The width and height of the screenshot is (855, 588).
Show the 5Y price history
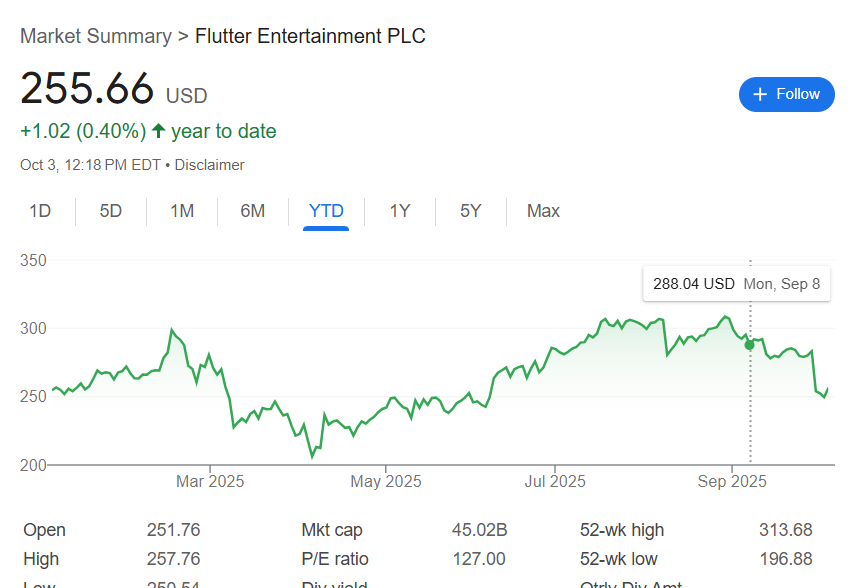471,211
